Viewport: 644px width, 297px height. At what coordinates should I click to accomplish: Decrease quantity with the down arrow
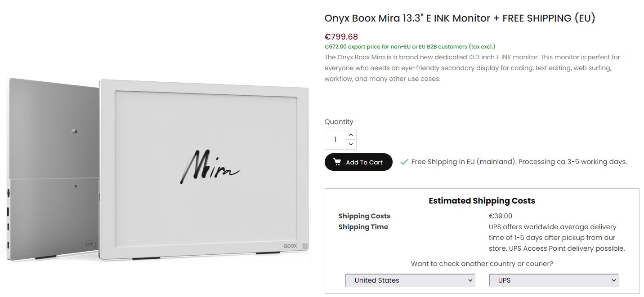351,144
